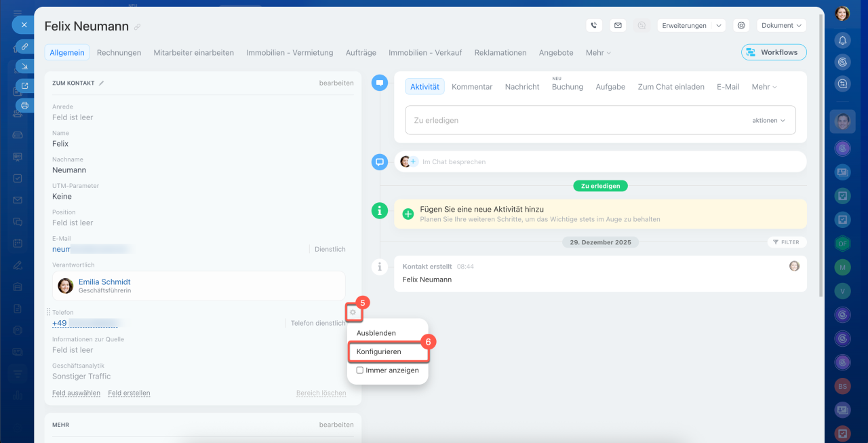The image size is (868, 443).
Task: Expand the Erweiterungen dropdown
Action: [691, 25]
